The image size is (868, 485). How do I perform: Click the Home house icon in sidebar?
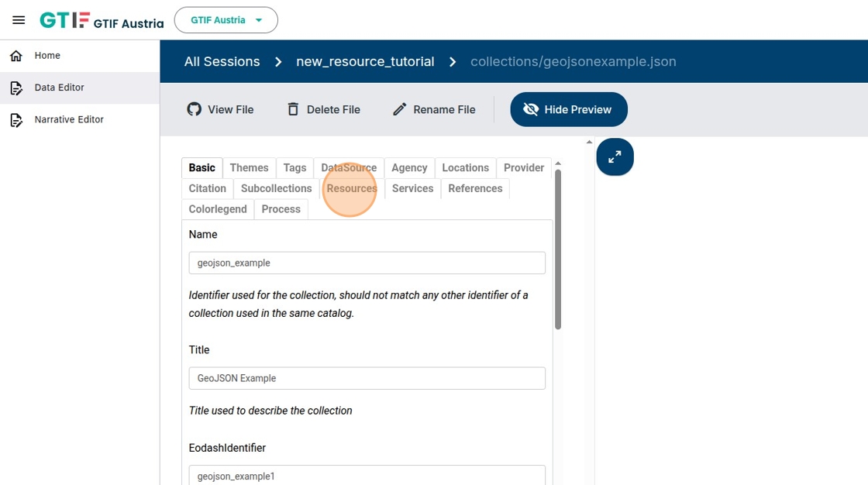pos(16,55)
